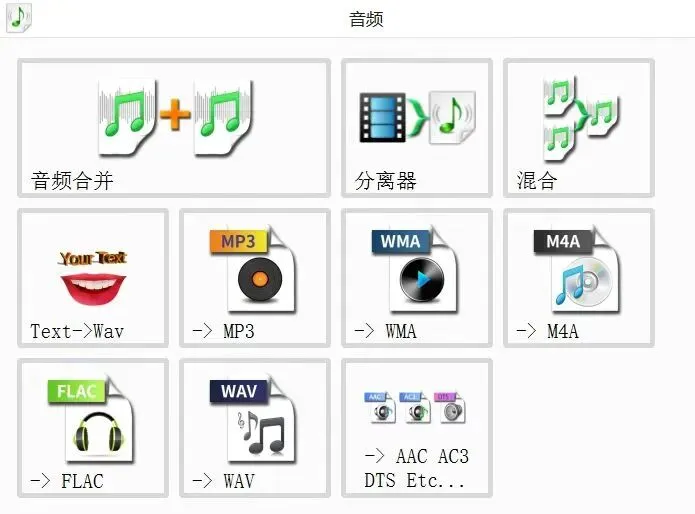The height and width of the screenshot is (514, 695).
Task: Pick the M4A disc file icon
Action: click(577, 269)
